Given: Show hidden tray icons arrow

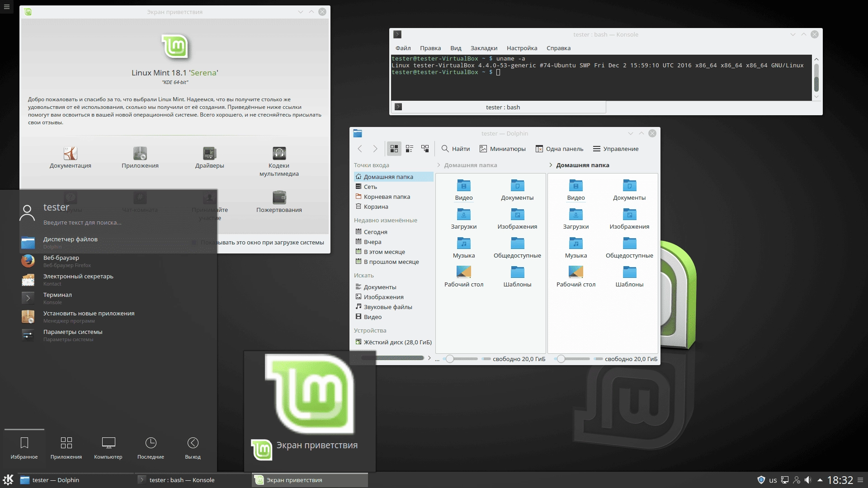Looking at the screenshot, I should pos(820,480).
